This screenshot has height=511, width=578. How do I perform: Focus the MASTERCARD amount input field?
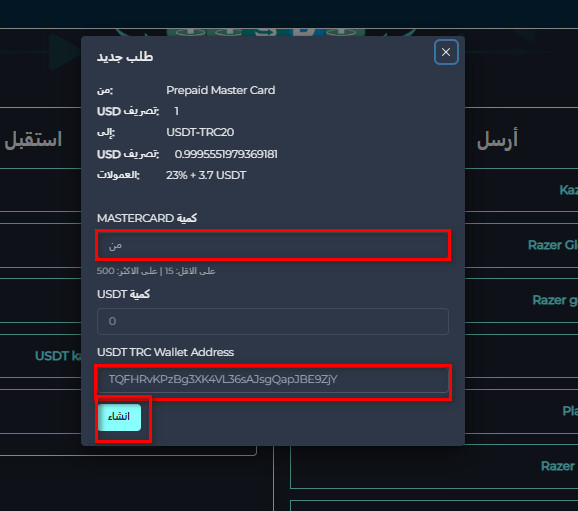click(x=273, y=245)
